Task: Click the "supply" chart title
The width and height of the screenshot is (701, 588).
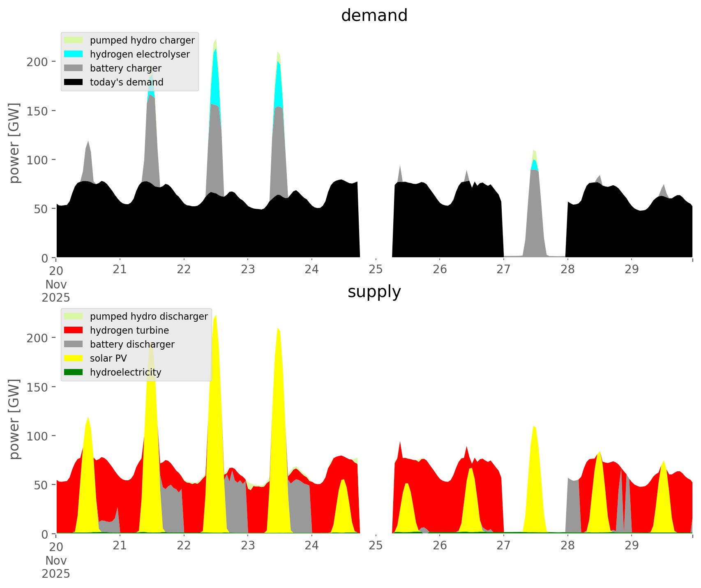Action: pyautogui.click(x=374, y=292)
